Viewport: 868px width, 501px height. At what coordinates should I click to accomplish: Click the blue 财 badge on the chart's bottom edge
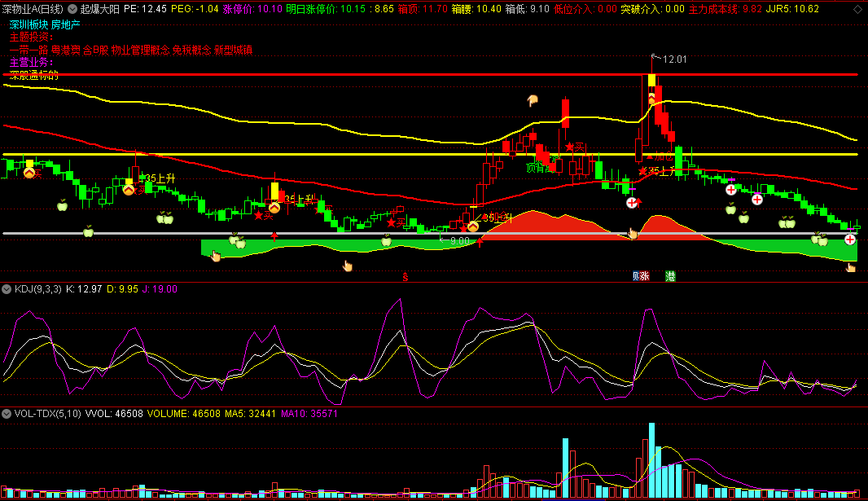tap(637, 275)
